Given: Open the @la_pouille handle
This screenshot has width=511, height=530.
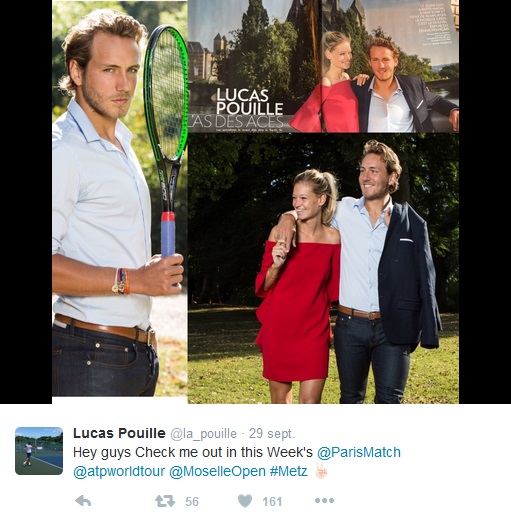Looking at the screenshot, I should click(x=203, y=434).
